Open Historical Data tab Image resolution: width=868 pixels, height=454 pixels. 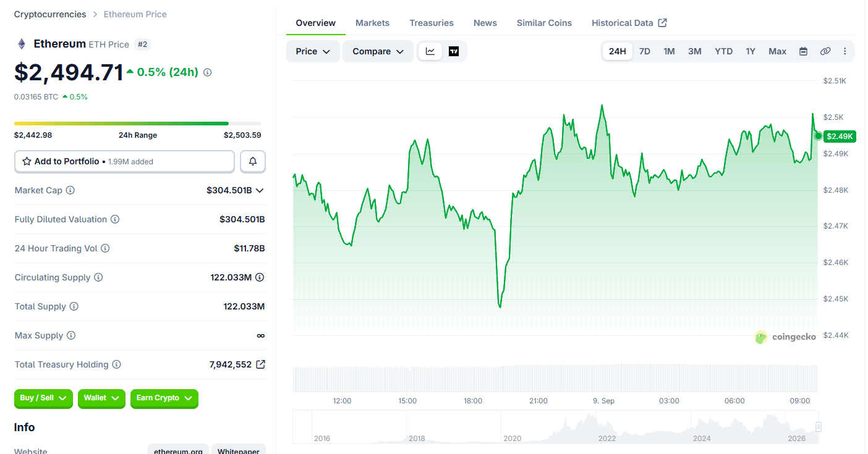tap(629, 23)
